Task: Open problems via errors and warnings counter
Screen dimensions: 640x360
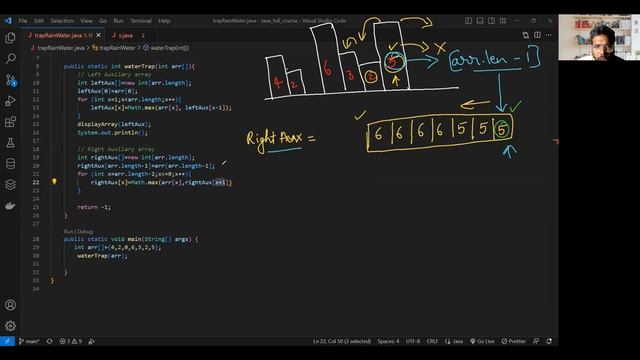Action: point(71,341)
